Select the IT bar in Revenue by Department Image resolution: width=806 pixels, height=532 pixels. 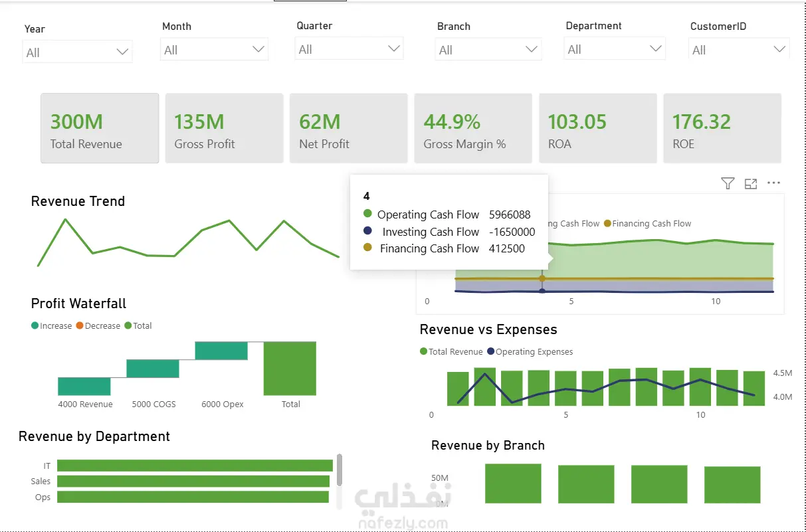pos(195,466)
